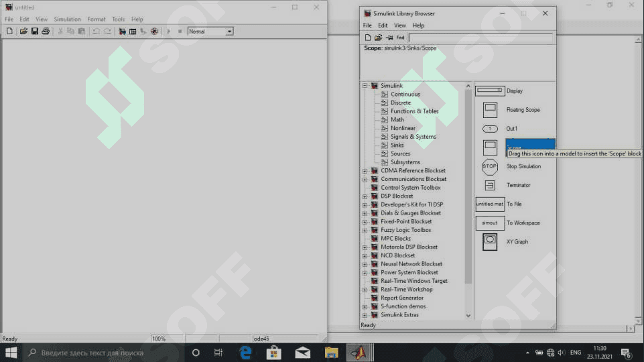Select the Stop Simulation block icon
644x362 pixels.
coord(490,166)
